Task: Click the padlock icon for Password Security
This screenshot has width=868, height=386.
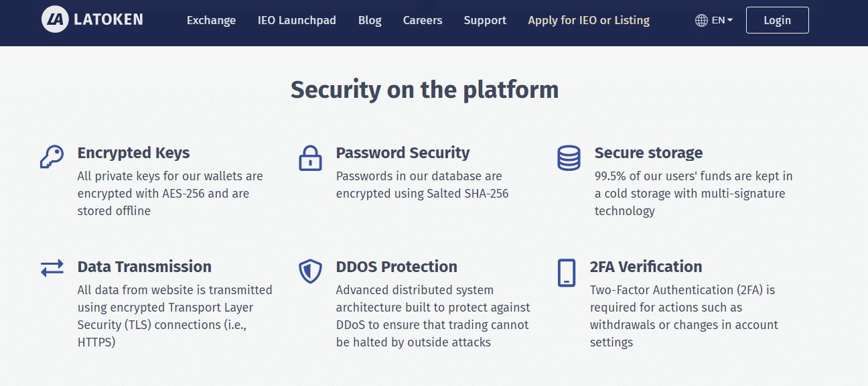Action: pos(310,157)
